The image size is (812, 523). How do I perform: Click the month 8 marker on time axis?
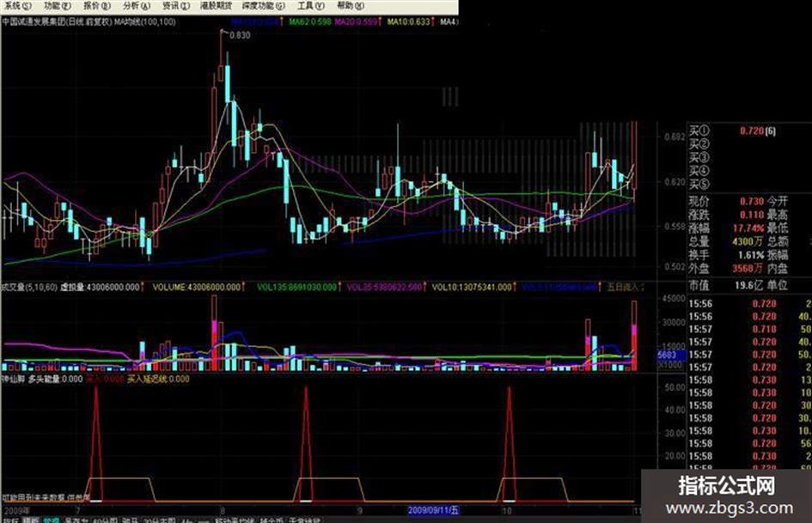223,511
